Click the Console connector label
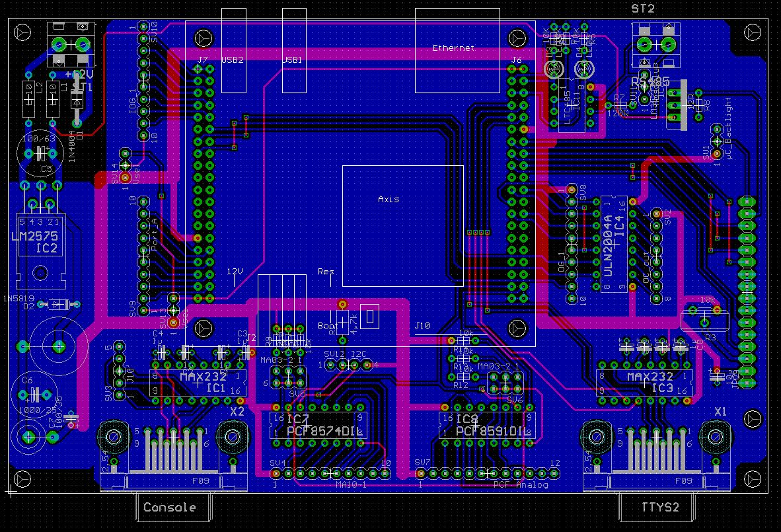 [x=169, y=507]
